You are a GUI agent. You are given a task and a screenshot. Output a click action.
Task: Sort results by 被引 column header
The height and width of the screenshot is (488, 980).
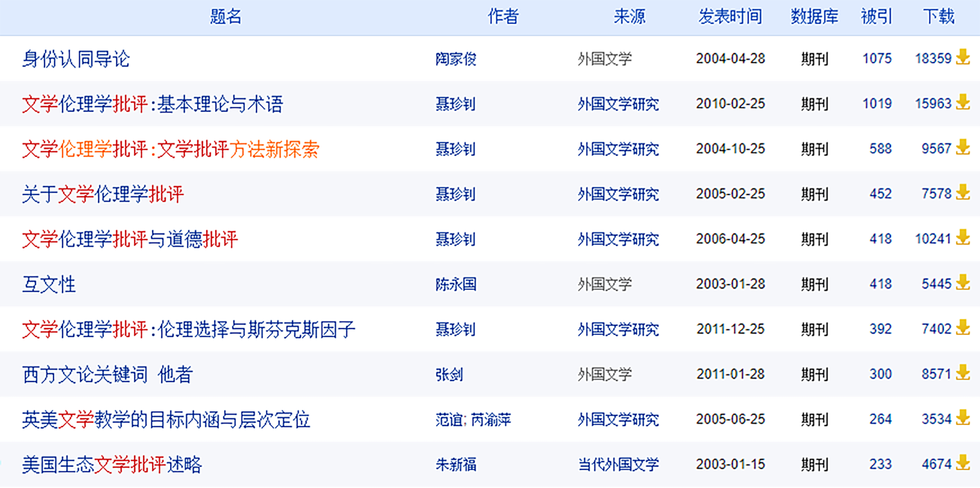tap(876, 17)
